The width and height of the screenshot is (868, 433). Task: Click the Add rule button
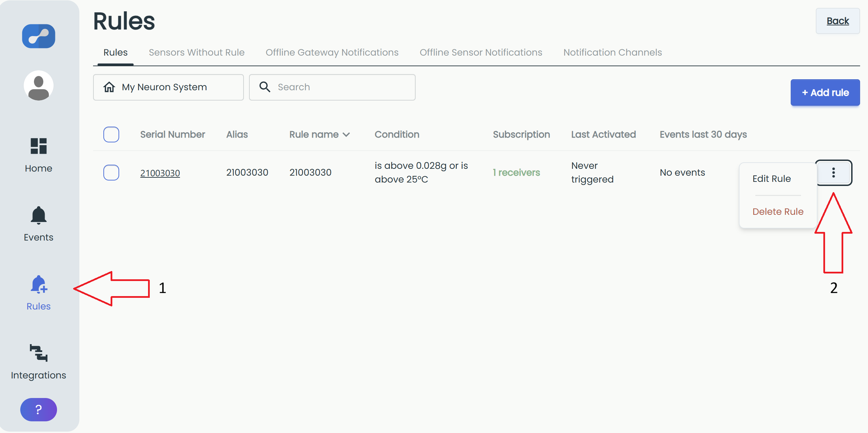[x=825, y=93]
